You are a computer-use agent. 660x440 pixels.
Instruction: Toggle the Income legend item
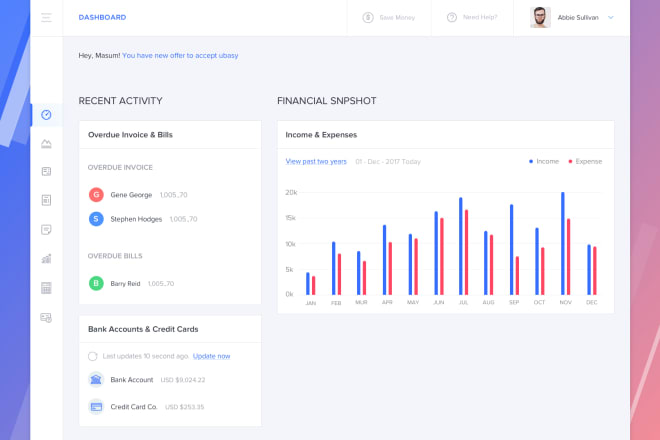[544, 161]
